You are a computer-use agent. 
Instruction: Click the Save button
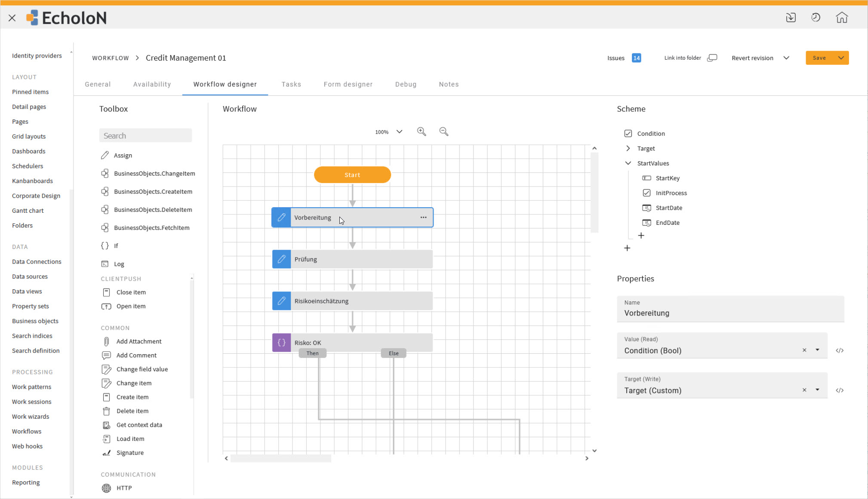(819, 58)
